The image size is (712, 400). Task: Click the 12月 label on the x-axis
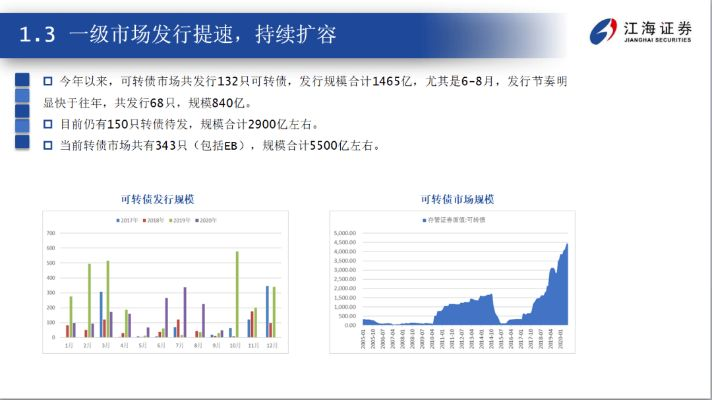click(x=270, y=345)
